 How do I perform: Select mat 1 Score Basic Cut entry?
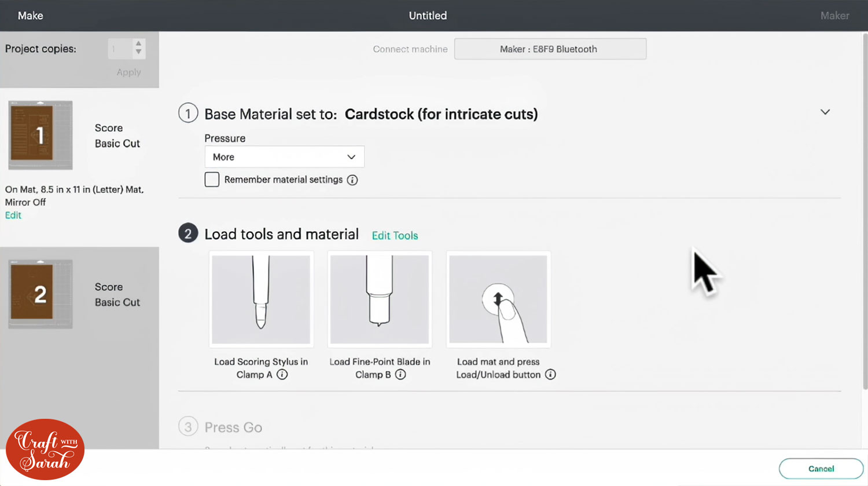point(79,136)
